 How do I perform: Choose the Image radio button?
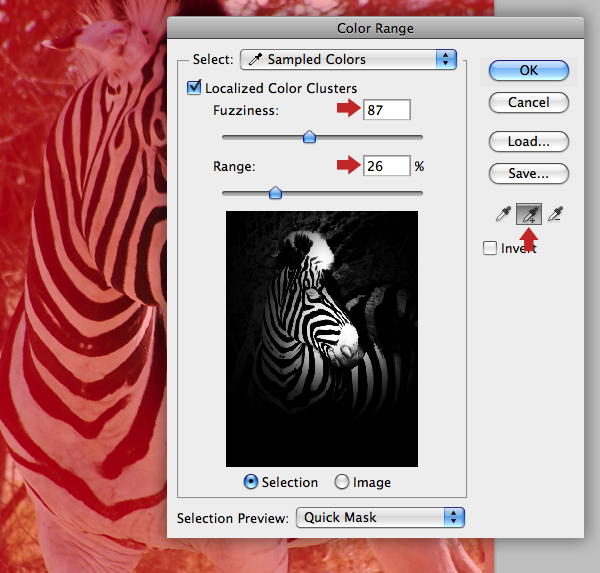tap(342, 482)
